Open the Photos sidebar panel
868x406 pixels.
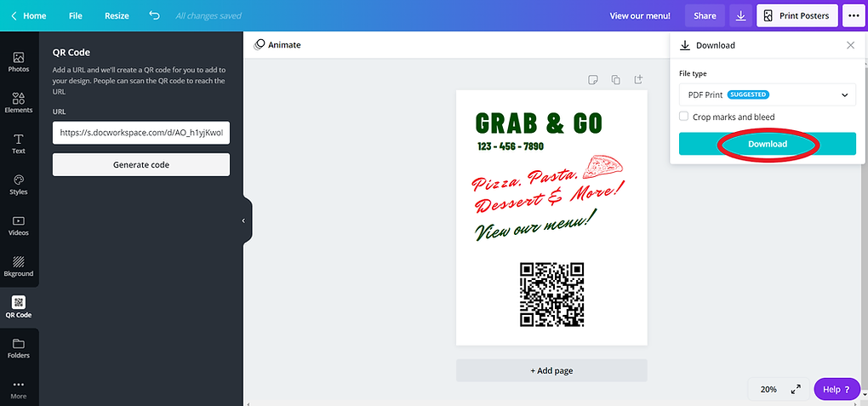pos(18,62)
